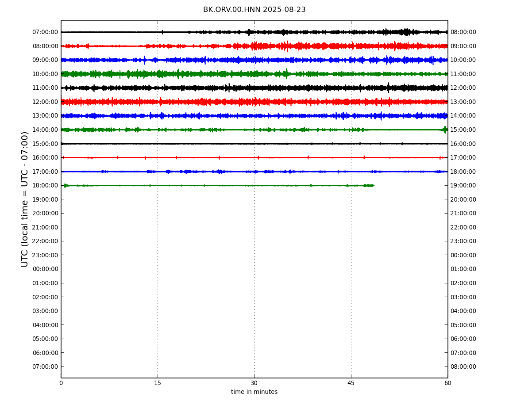Screen dimensions: 509x420
Task: Select the blue seismic trace for hour 09:00:00
Action: tap(254, 60)
